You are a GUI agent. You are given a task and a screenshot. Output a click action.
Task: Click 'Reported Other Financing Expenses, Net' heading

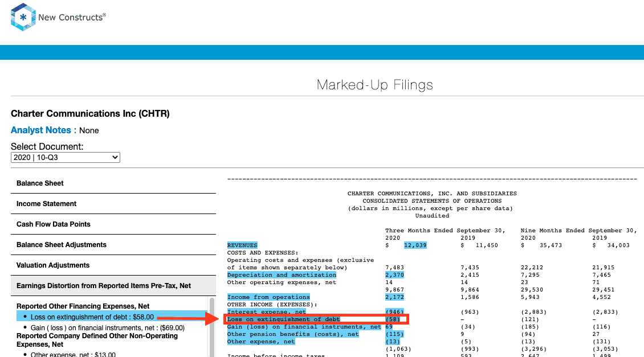click(x=83, y=306)
